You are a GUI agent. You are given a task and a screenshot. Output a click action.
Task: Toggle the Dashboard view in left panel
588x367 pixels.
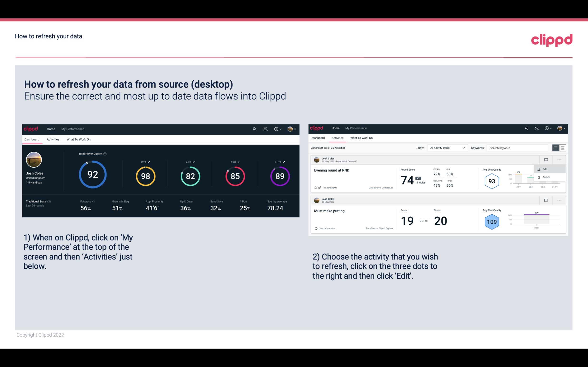(x=32, y=139)
